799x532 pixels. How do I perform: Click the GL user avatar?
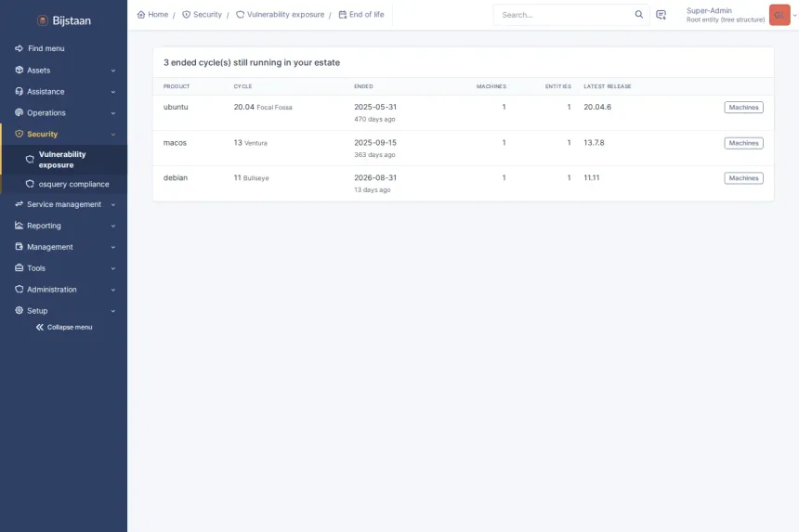(x=779, y=15)
